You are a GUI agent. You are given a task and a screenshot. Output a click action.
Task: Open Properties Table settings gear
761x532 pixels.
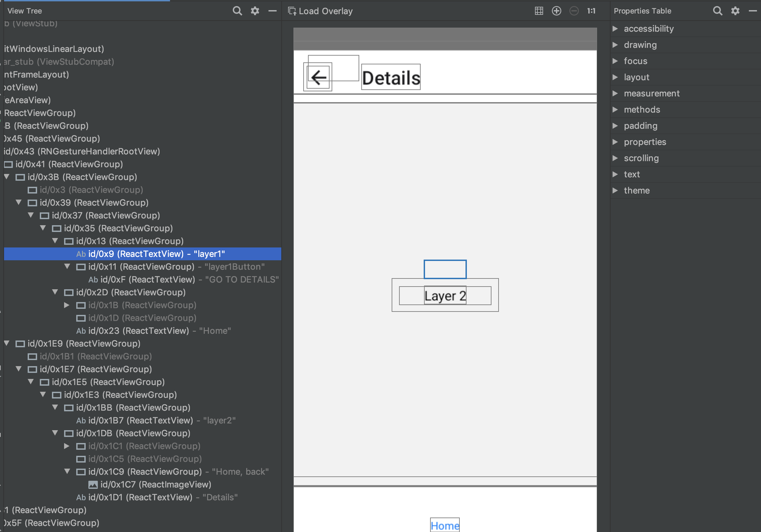(x=735, y=10)
